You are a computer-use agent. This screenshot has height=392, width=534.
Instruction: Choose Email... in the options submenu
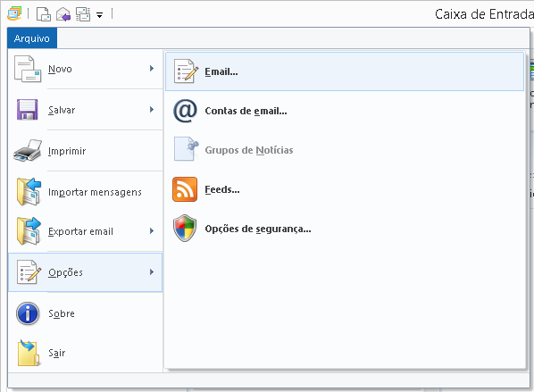[x=345, y=71]
